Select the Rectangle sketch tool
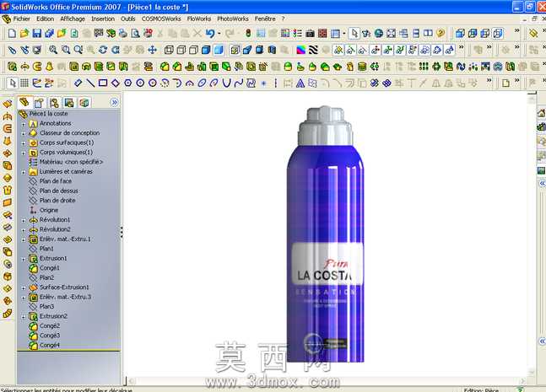 [x=103, y=83]
